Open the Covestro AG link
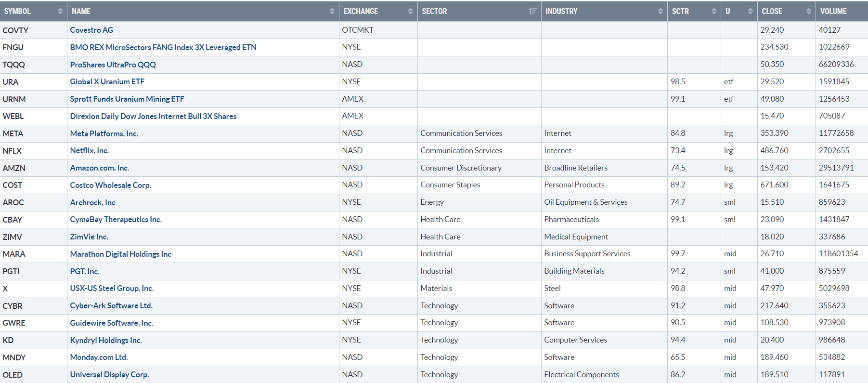The width and height of the screenshot is (868, 383). point(91,30)
